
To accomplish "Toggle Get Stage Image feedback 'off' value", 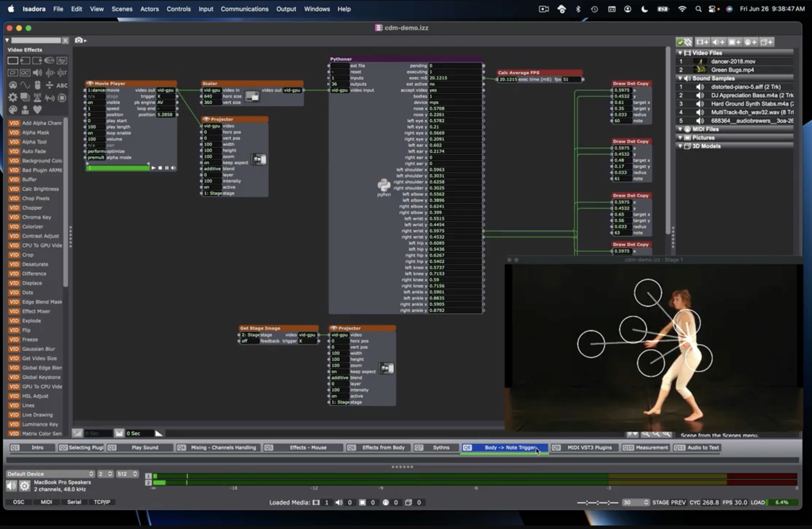I will [250, 341].
